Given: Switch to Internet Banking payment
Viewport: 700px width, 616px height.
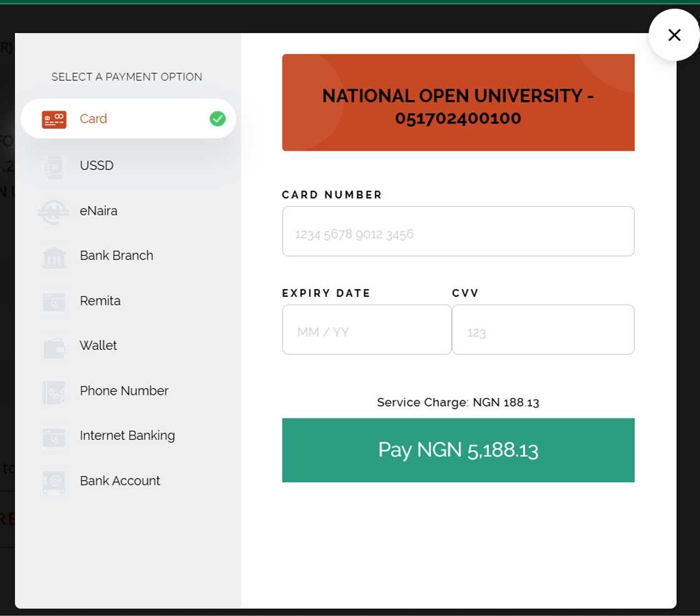Looking at the screenshot, I should [127, 435].
